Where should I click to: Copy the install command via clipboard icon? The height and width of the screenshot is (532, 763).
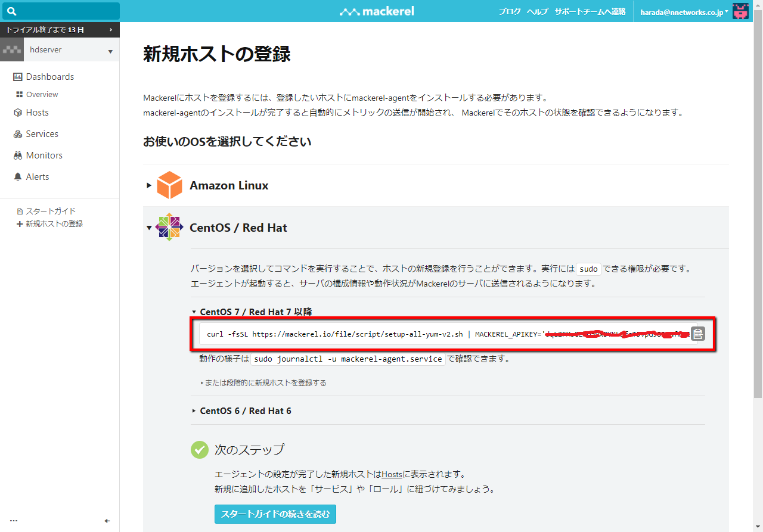click(x=697, y=334)
